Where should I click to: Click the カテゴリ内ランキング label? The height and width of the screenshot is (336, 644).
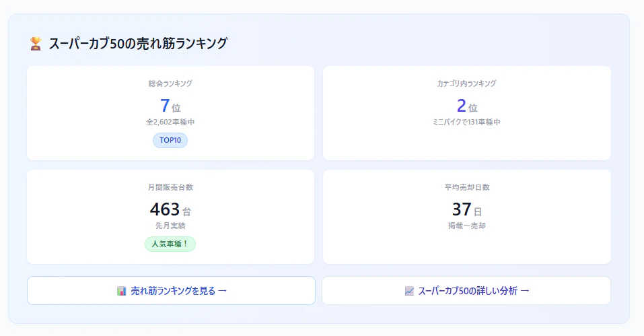coord(466,83)
